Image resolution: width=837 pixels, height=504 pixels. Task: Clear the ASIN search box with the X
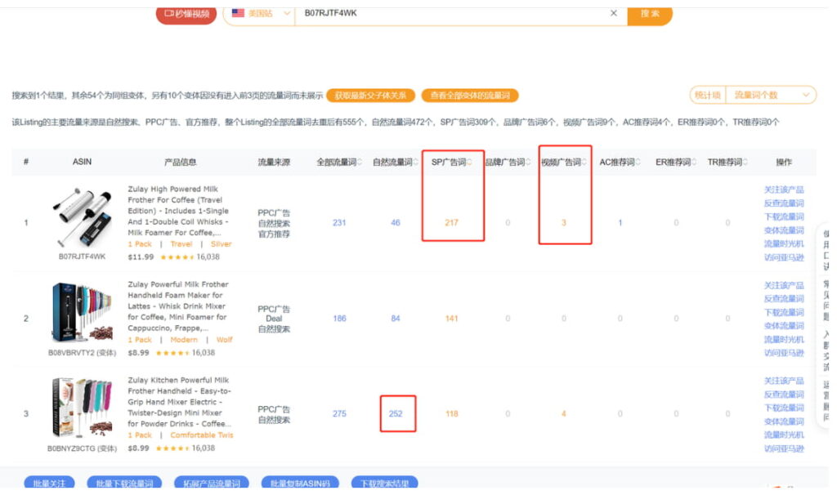pos(614,13)
